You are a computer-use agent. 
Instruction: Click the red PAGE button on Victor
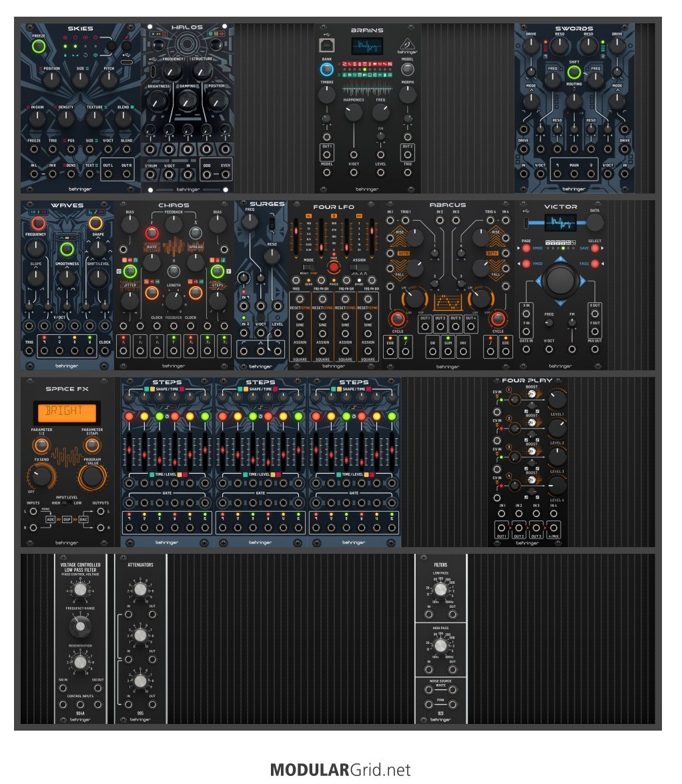(x=526, y=248)
